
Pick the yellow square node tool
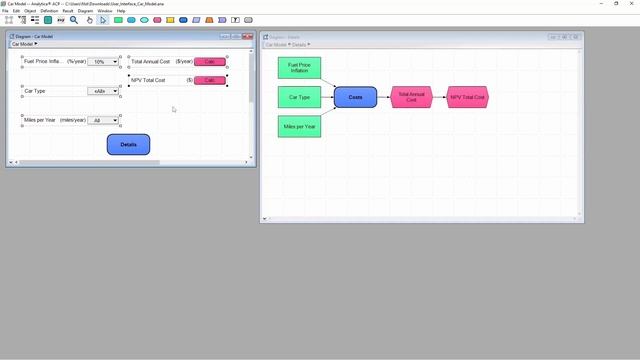click(x=170, y=20)
